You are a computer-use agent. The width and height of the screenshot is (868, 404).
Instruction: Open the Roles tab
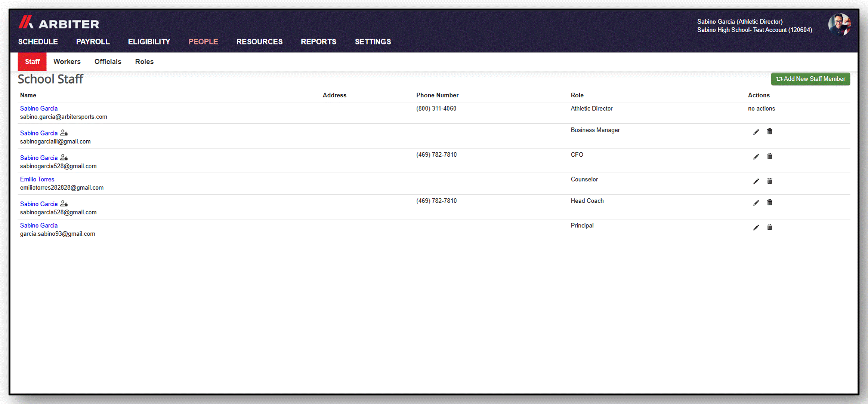click(x=144, y=61)
